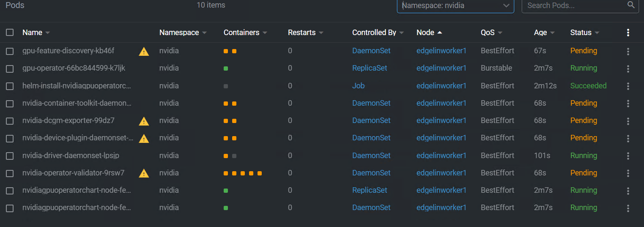Check the nvidia-driver-daemonset-lpsjp checkbox
The width and height of the screenshot is (644, 227).
pyautogui.click(x=10, y=156)
